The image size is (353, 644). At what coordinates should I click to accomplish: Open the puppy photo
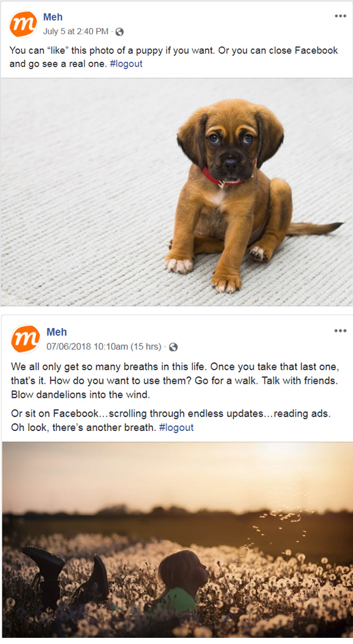(176, 192)
